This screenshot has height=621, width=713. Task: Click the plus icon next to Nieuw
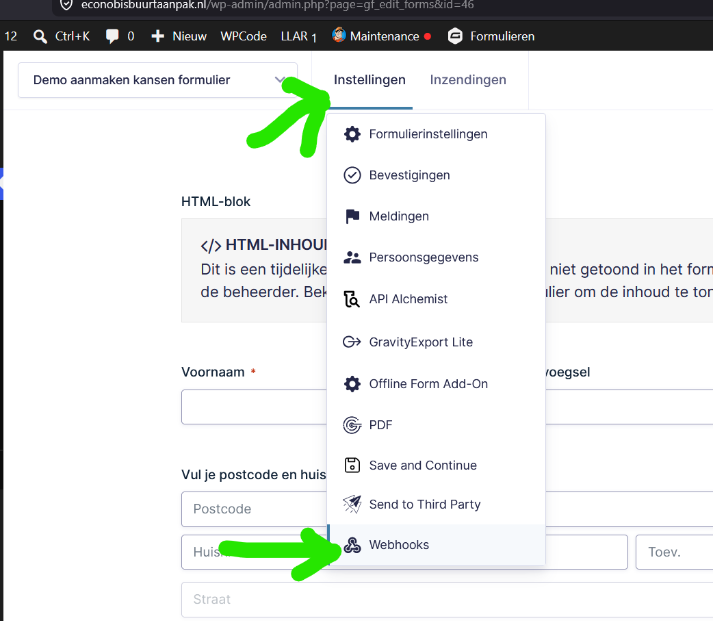tap(157, 36)
